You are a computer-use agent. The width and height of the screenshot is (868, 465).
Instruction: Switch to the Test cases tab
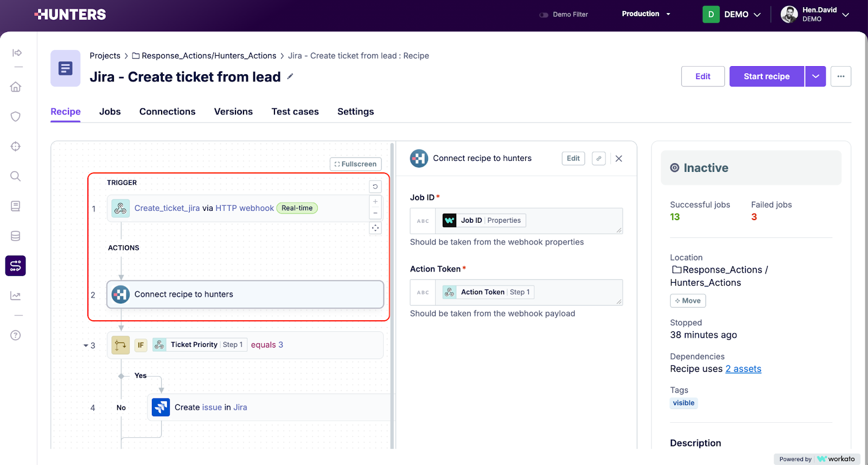[295, 112]
